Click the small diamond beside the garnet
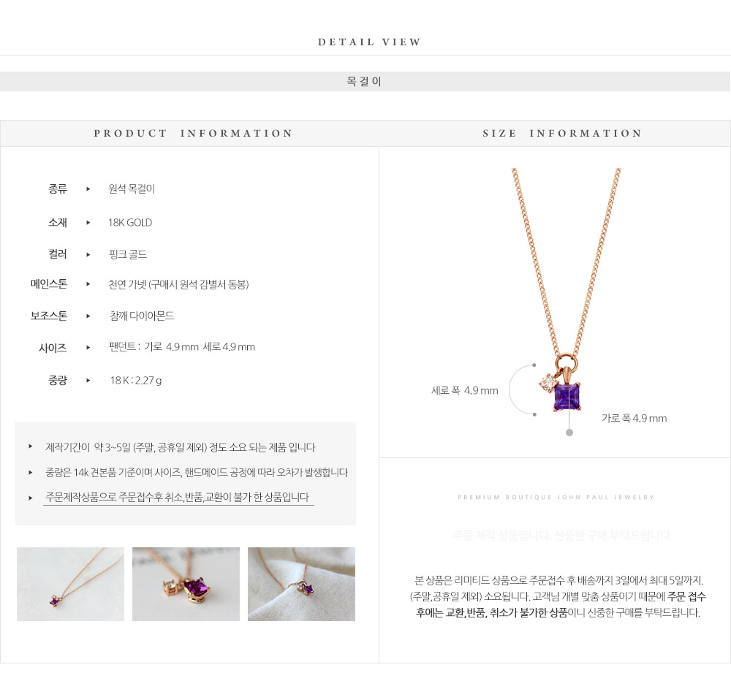Viewport: 731px width, 700px height. pos(548,383)
